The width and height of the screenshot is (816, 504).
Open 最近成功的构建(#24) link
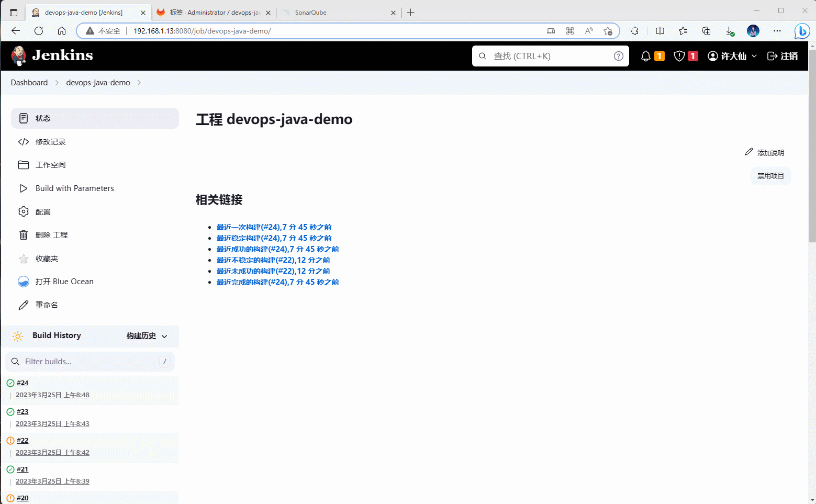click(277, 249)
